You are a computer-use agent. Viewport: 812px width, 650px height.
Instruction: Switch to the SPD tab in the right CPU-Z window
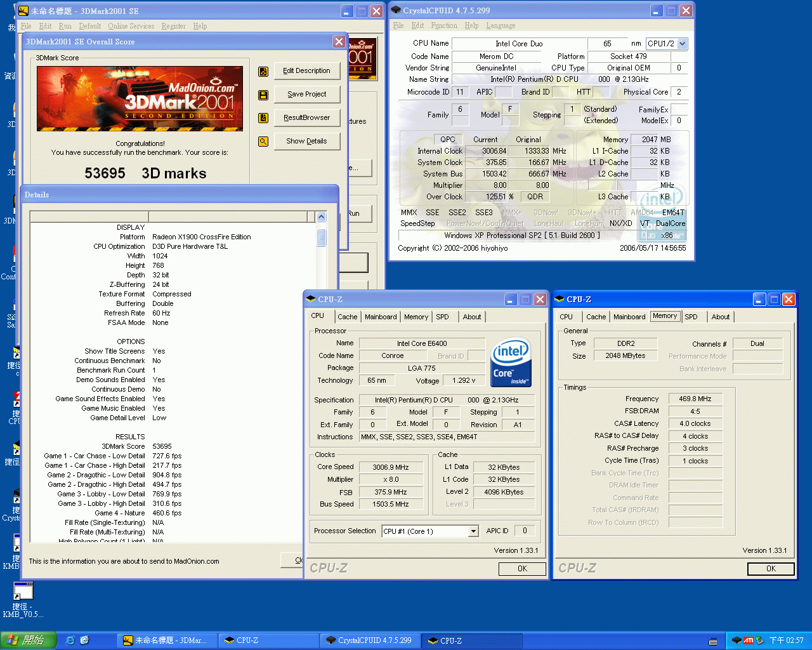[x=691, y=317]
